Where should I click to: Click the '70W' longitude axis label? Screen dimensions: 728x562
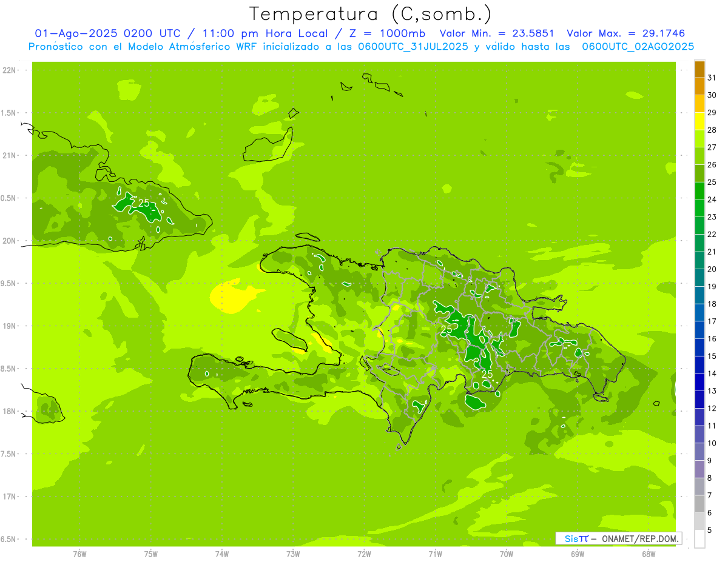(x=506, y=554)
